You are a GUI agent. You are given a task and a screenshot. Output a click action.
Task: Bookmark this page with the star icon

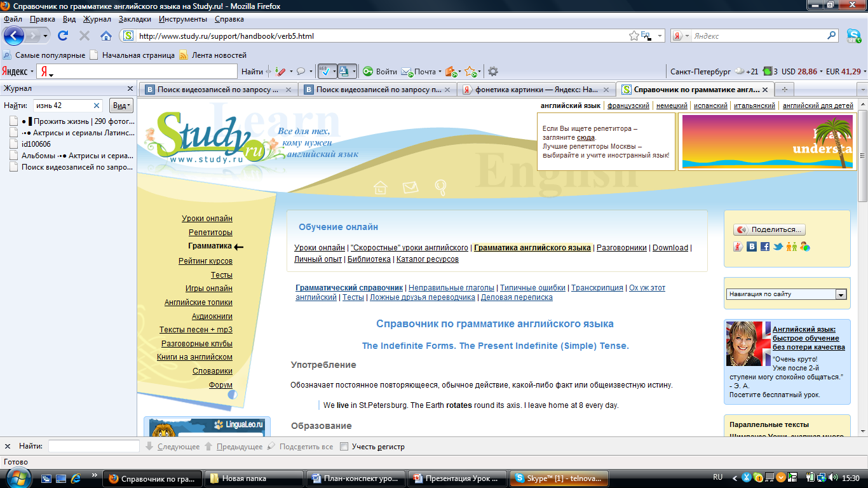(x=634, y=36)
